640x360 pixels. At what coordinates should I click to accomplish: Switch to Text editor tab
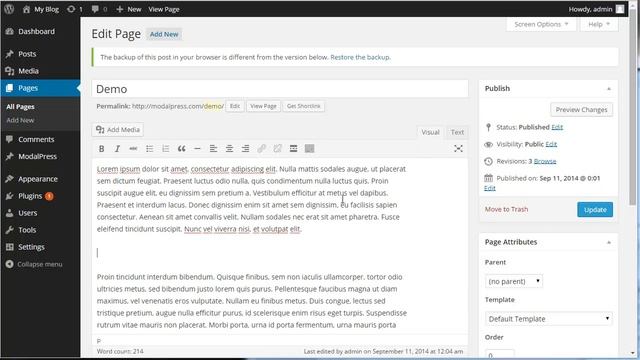pyautogui.click(x=457, y=132)
